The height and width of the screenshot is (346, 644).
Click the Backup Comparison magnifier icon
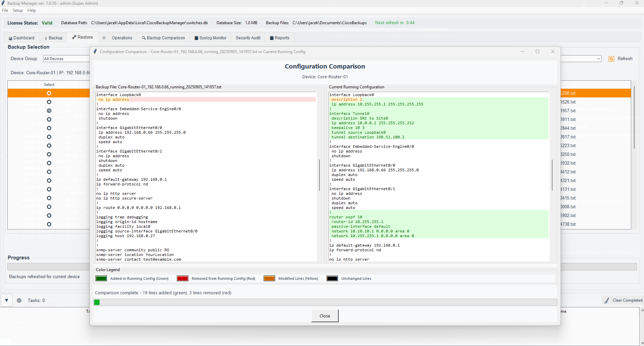(144, 38)
